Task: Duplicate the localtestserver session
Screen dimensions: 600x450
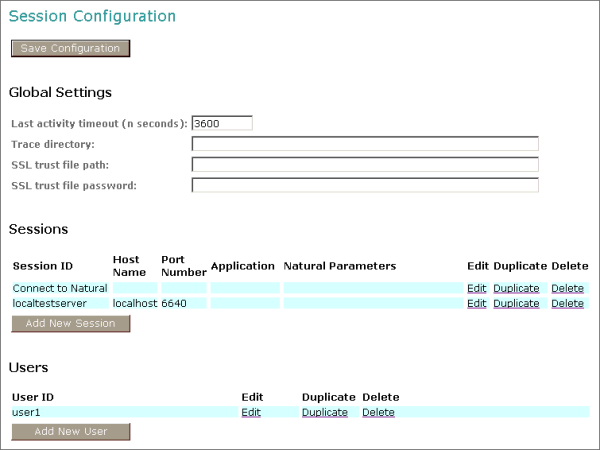Action: [516, 303]
